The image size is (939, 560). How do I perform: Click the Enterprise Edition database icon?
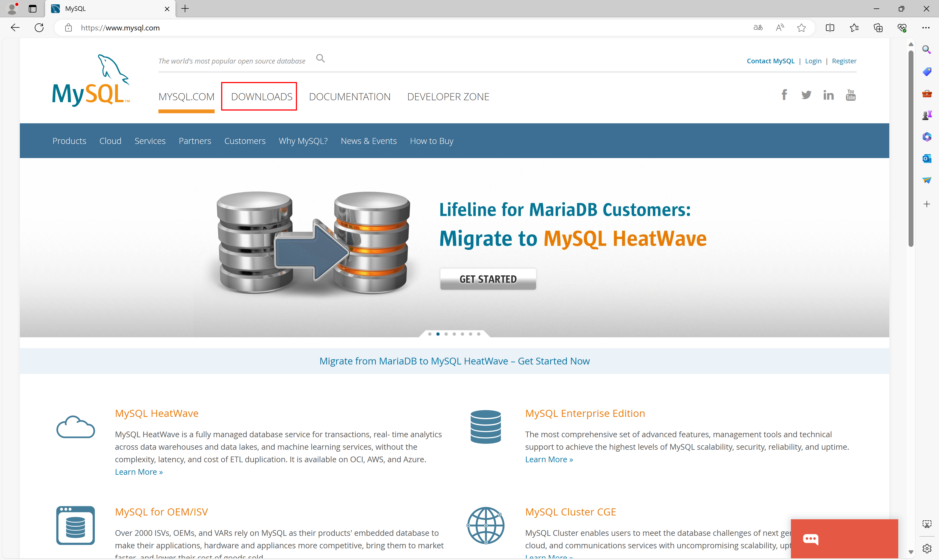tap(485, 427)
